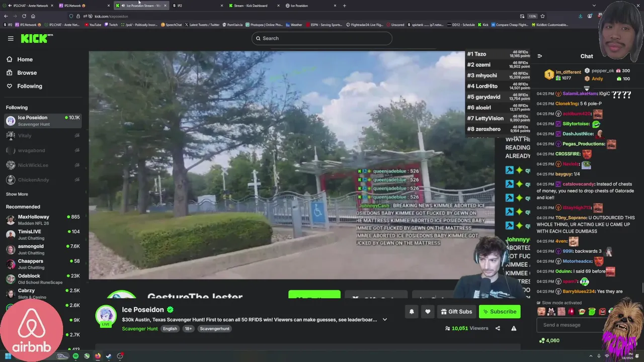Open Odablock recommended channel

43,279
